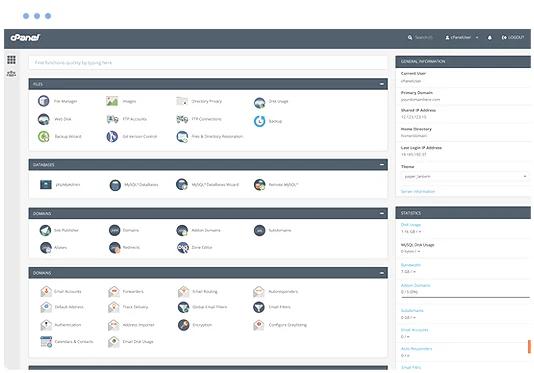Open the Global Email Filters icon
This screenshot has width=534, height=373.
point(184,307)
